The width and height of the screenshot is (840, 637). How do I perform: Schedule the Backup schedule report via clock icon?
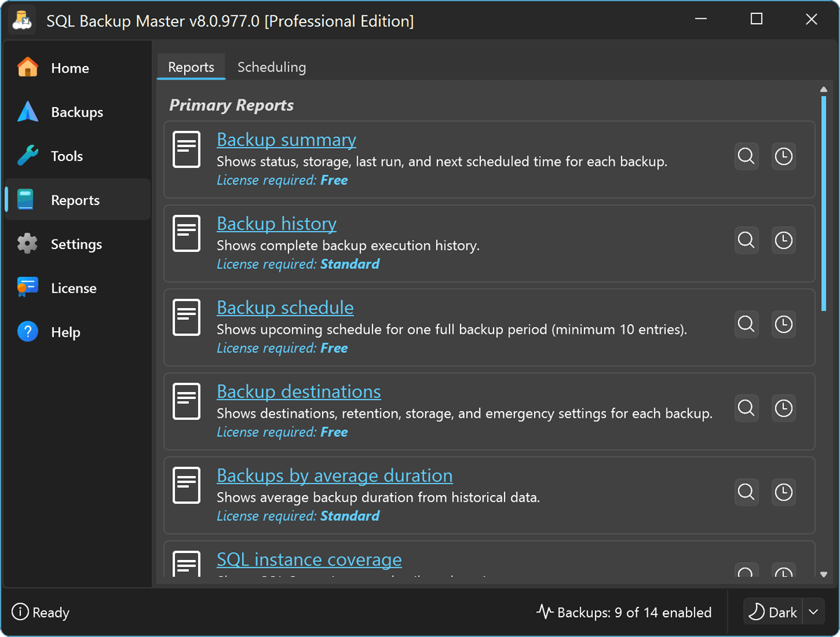click(783, 324)
